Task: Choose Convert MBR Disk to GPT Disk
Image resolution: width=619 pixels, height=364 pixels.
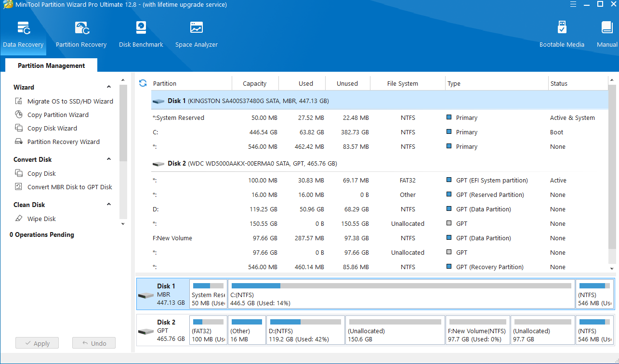Action: click(63, 187)
